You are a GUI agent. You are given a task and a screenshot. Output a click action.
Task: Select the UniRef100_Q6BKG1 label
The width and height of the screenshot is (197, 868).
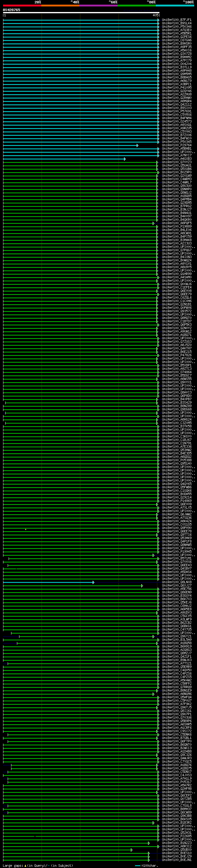click(177, 626)
